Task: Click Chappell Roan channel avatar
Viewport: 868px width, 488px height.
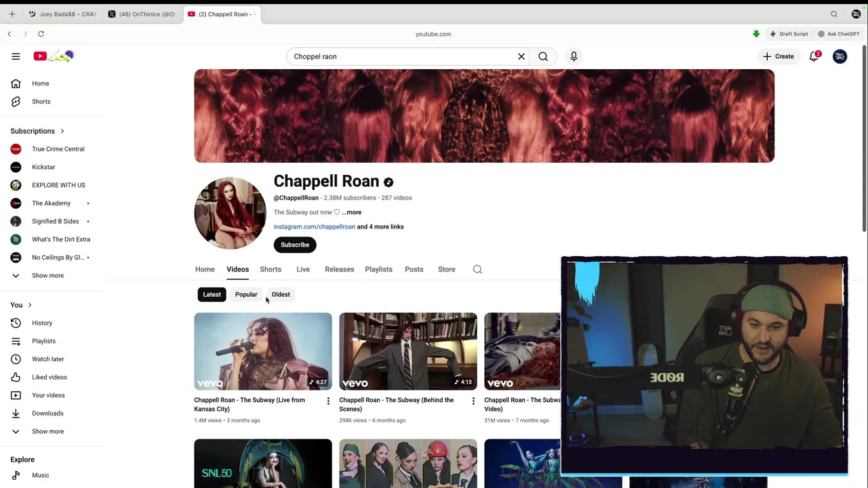Action: tap(230, 213)
